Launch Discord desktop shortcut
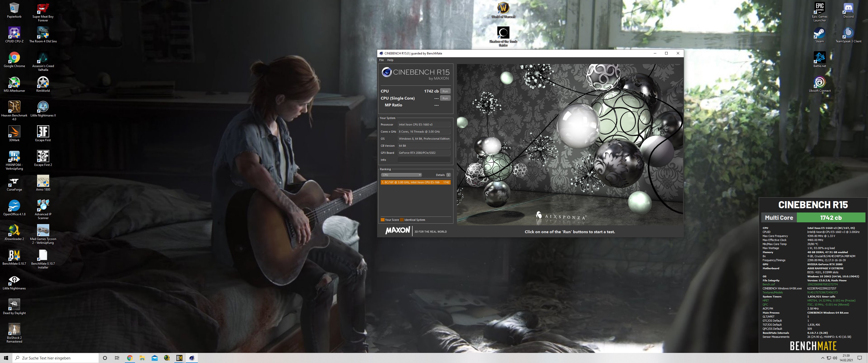868x363 pixels. point(848,10)
